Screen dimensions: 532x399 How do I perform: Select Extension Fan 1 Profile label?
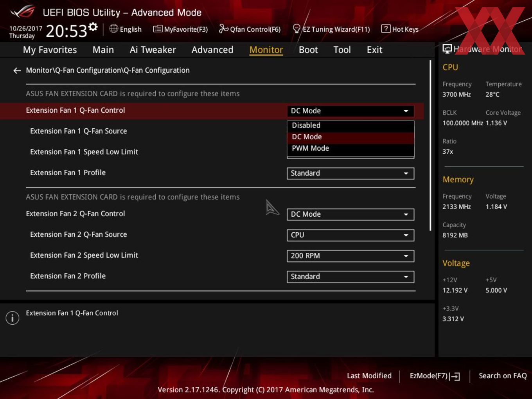coord(68,173)
